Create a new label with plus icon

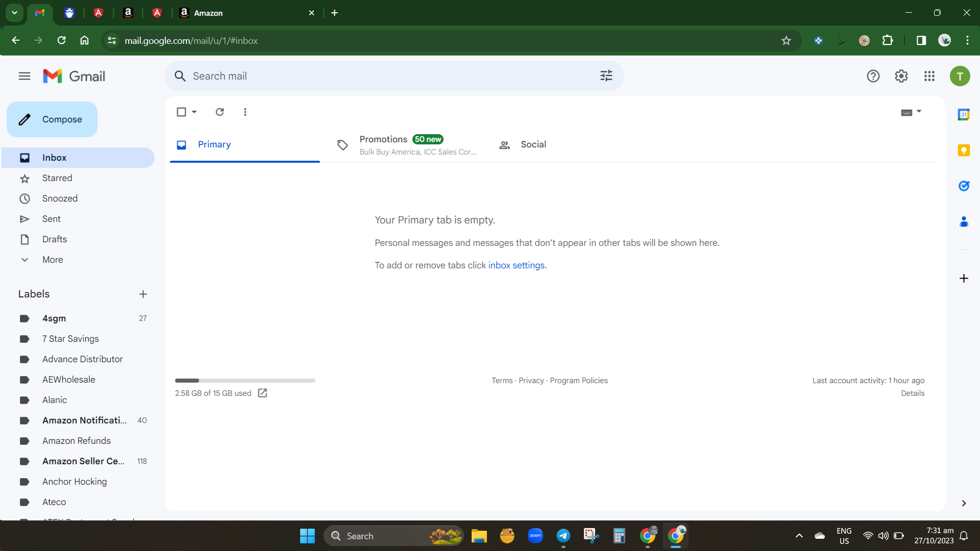143,294
